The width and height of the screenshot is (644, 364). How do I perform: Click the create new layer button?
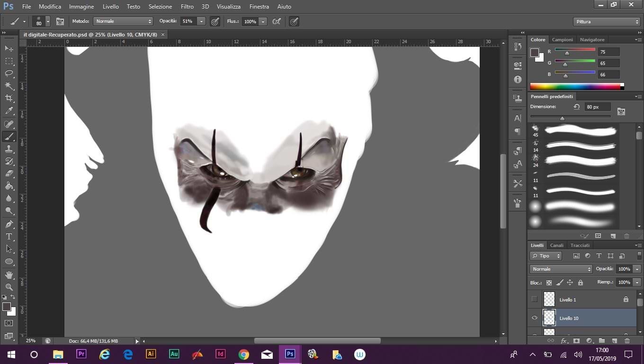(614, 341)
